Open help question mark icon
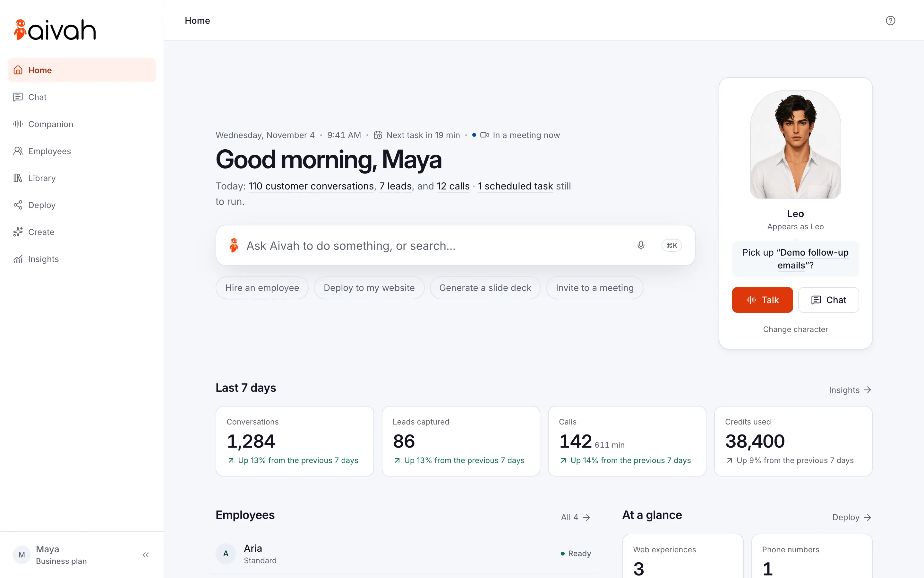The height and width of the screenshot is (578, 924). click(890, 21)
